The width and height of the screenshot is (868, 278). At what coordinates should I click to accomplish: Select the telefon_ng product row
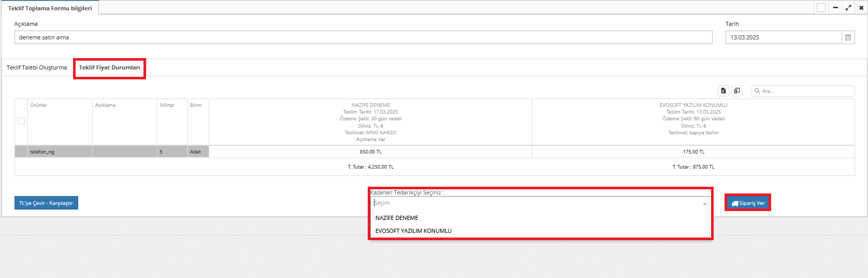pyautogui.click(x=42, y=152)
